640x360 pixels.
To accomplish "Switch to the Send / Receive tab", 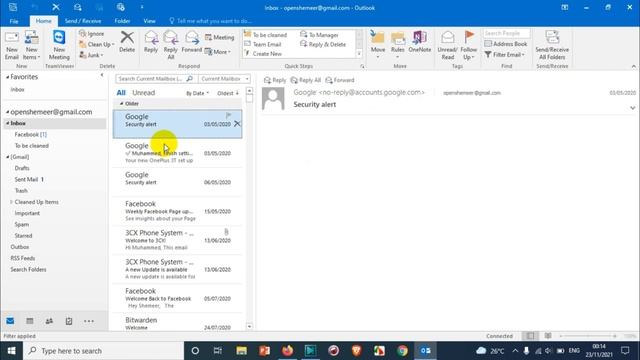I will click(83, 21).
